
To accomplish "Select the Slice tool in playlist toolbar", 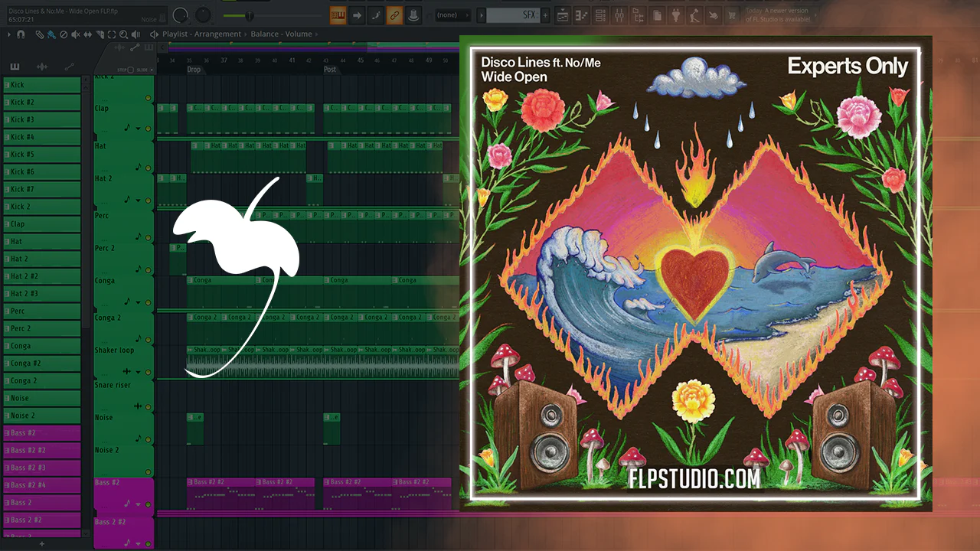I will 100,34.
